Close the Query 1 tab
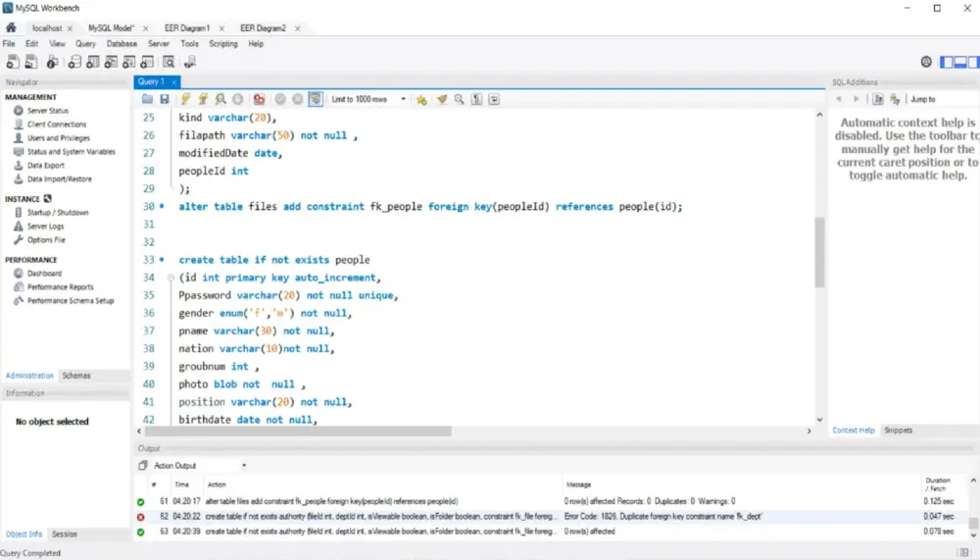Viewport: 980px width, 560px height. click(174, 82)
